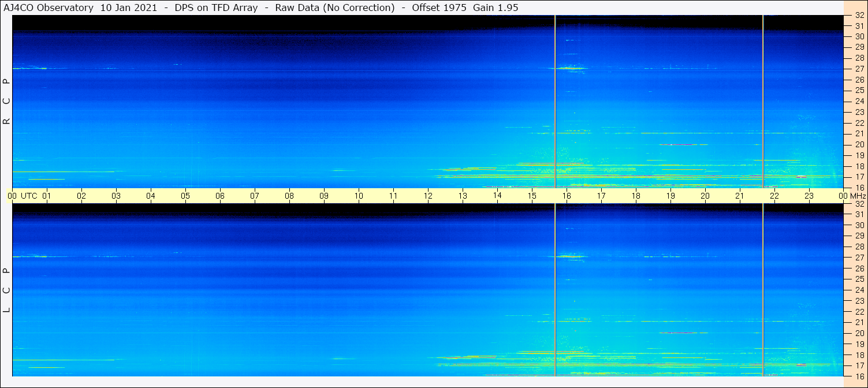
Task: Click the "AJ4CO Observatory" title text
Action: 49,8
